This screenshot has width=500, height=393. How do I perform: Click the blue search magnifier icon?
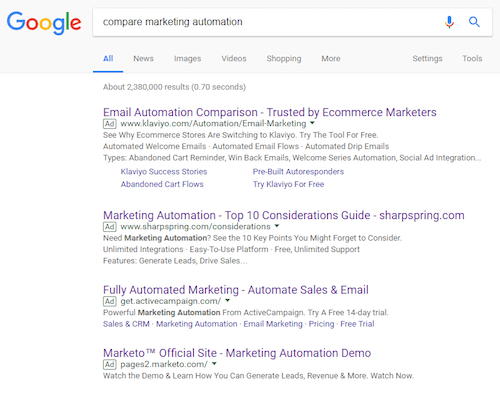click(x=474, y=22)
